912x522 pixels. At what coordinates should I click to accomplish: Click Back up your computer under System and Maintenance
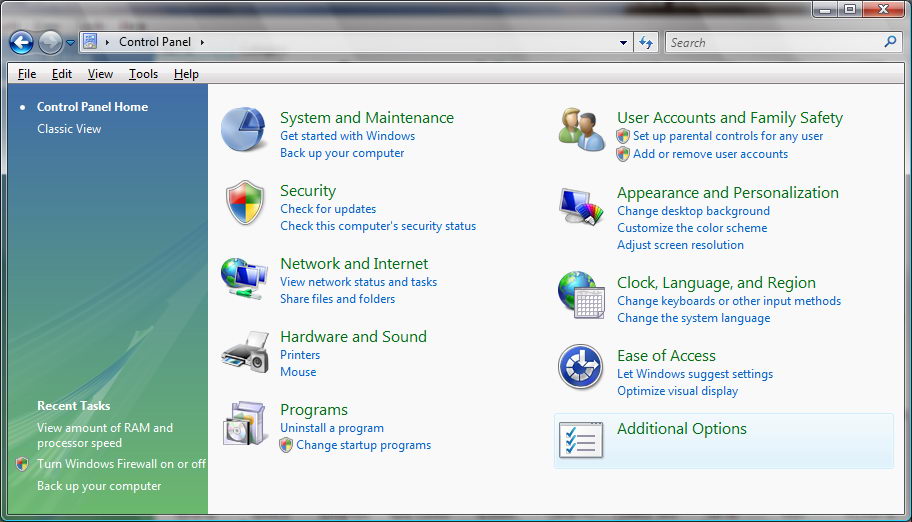coord(342,153)
